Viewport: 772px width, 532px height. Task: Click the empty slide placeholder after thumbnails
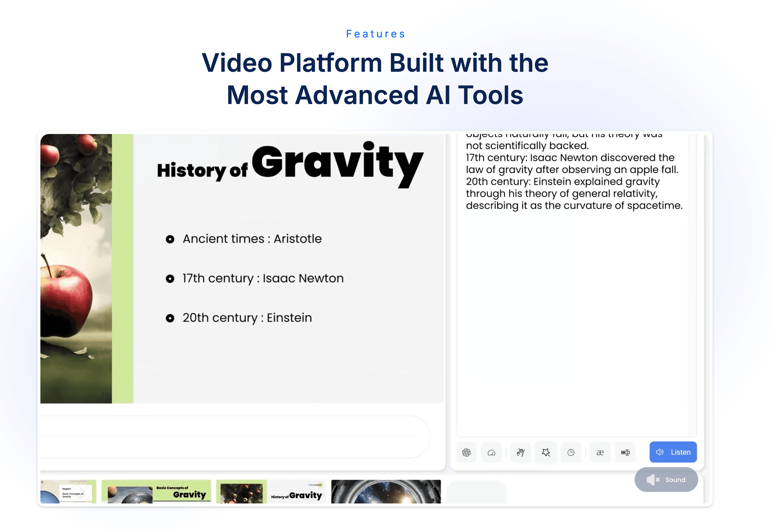pyautogui.click(x=476, y=493)
